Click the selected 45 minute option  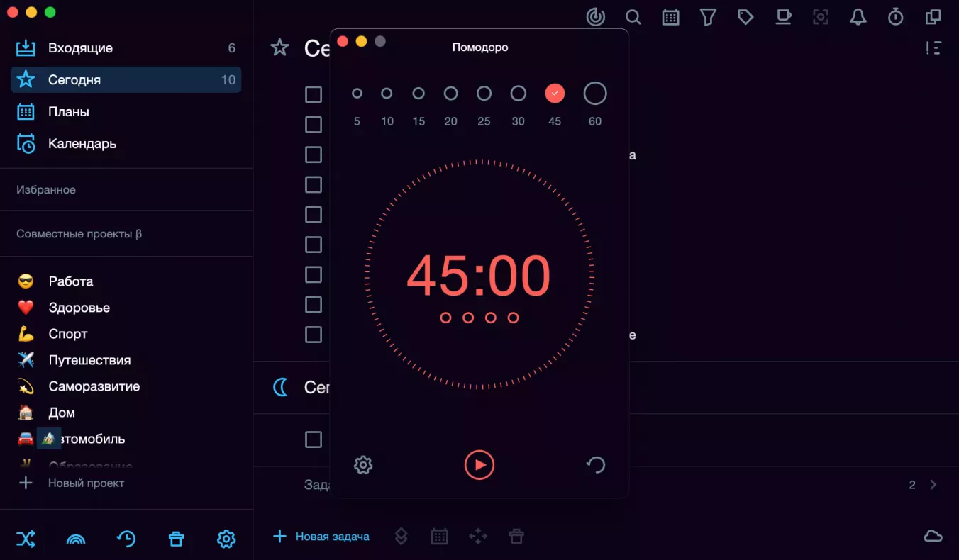click(x=555, y=93)
